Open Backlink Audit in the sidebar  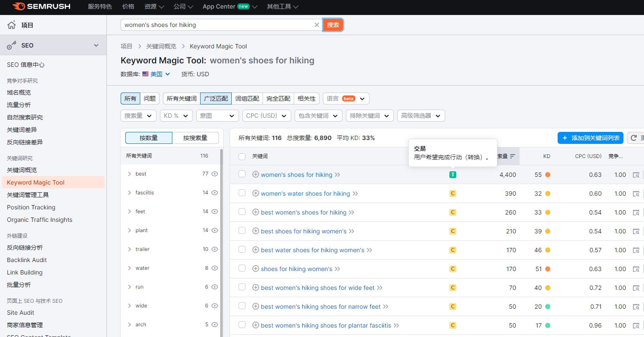[27, 260]
